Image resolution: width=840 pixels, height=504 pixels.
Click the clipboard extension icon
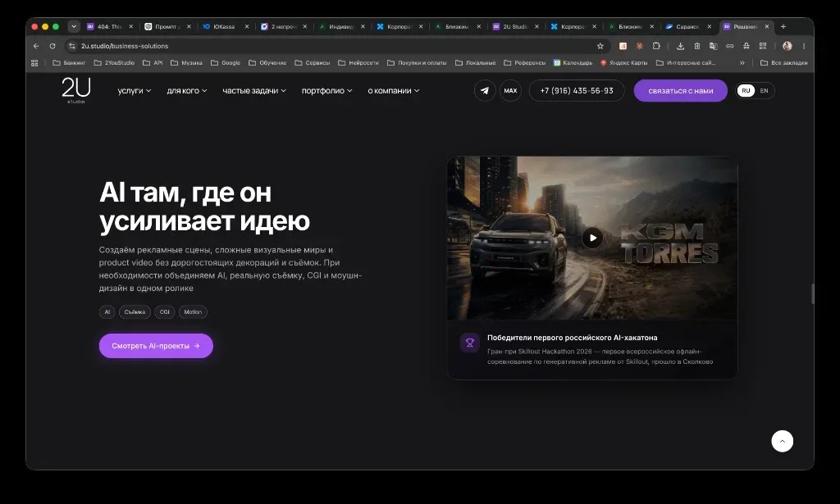click(x=697, y=46)
